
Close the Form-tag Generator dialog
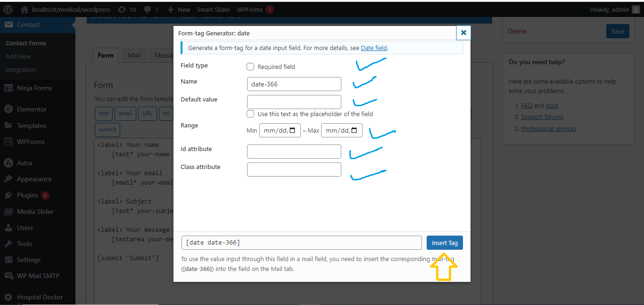click(463, 33)
